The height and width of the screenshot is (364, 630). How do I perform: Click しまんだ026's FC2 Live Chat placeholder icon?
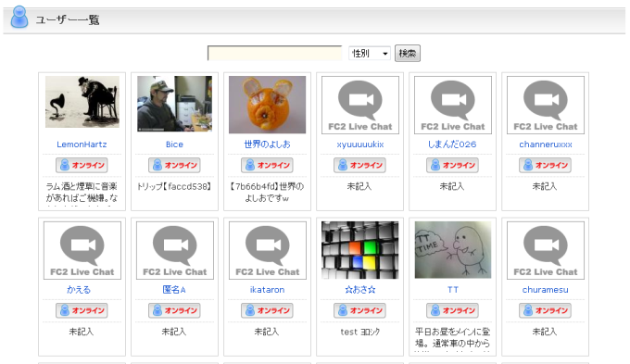pos(453,105)
